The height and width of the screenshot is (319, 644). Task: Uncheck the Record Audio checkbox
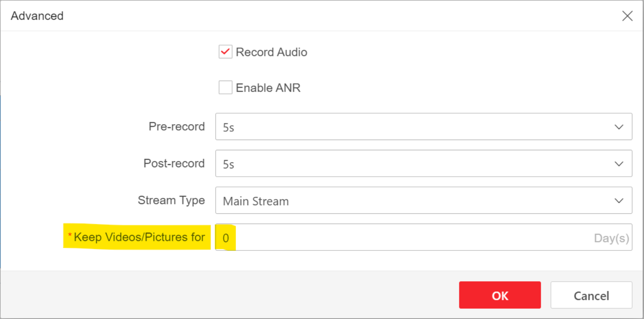coord(225,52)
